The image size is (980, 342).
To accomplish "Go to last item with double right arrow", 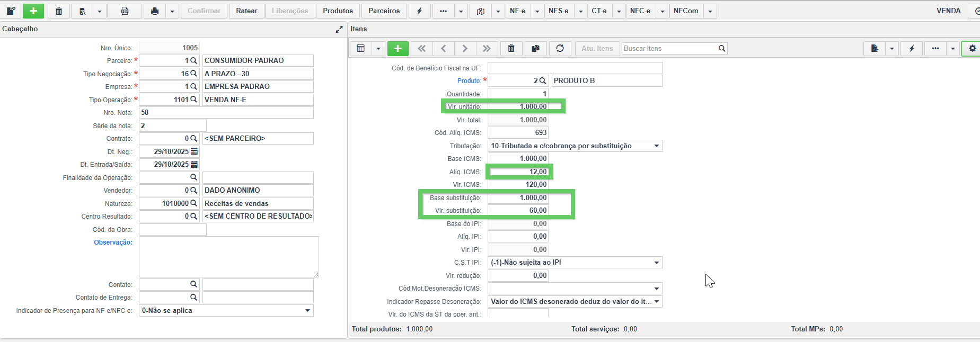I will pos(487,48).
